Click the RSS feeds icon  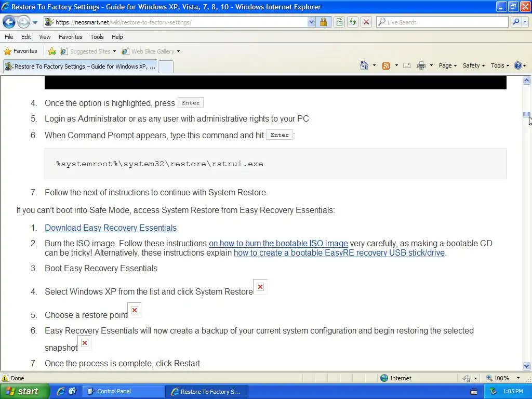tap(386, 66)
